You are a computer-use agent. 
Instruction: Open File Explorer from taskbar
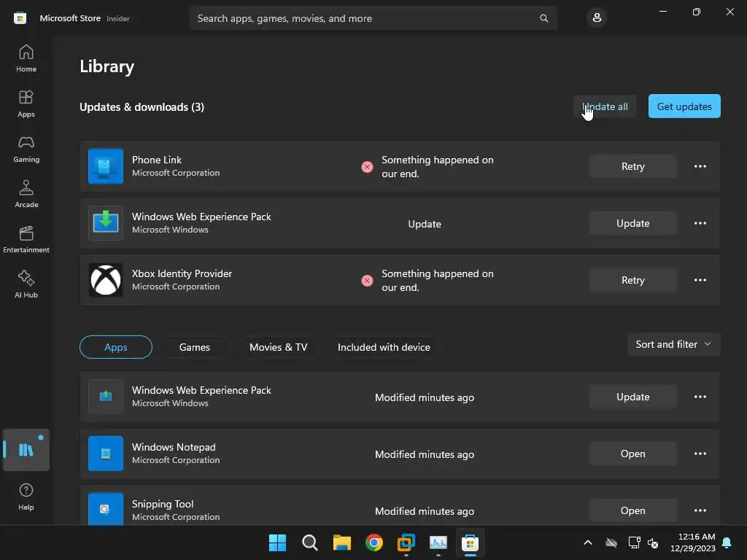[342, 542]
